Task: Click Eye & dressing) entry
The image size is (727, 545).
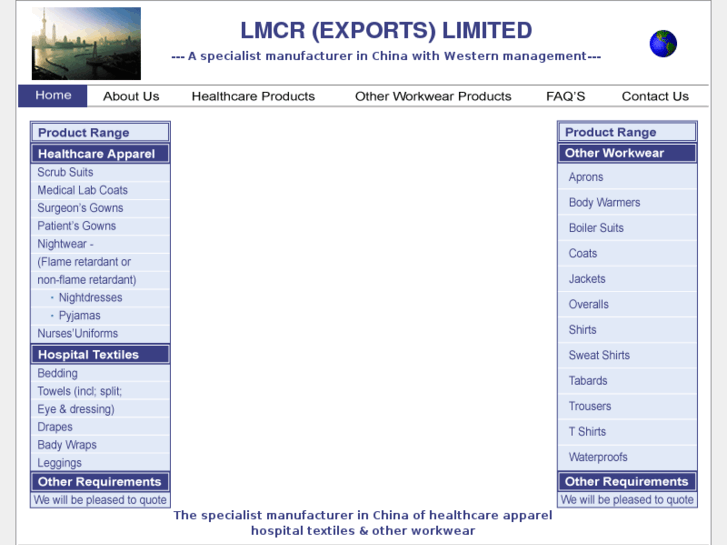Action: click(76, 409)
